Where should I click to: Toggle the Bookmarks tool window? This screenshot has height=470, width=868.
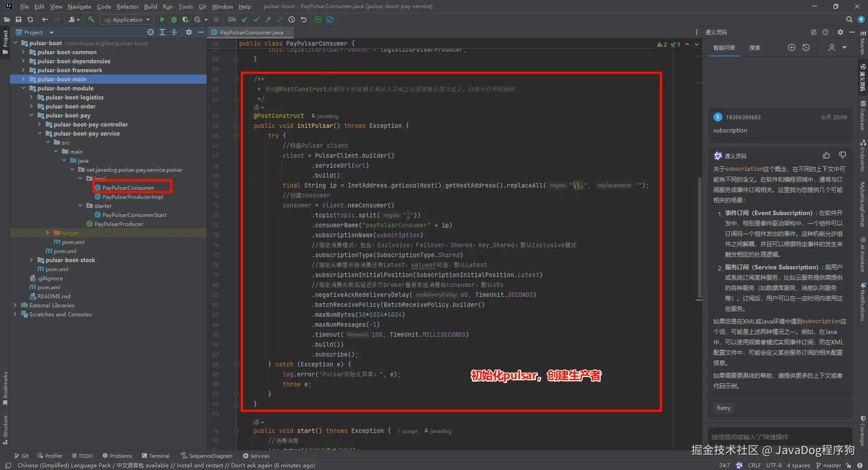[5, 389]
